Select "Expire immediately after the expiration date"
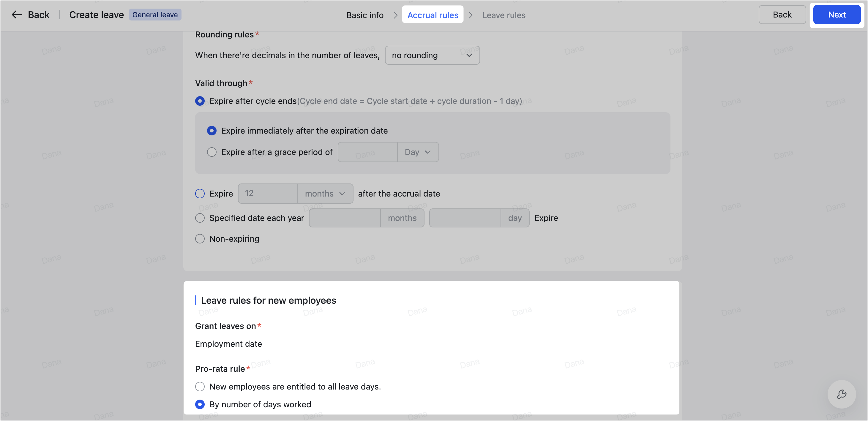 pyautogui.click(x=212, y=130)
